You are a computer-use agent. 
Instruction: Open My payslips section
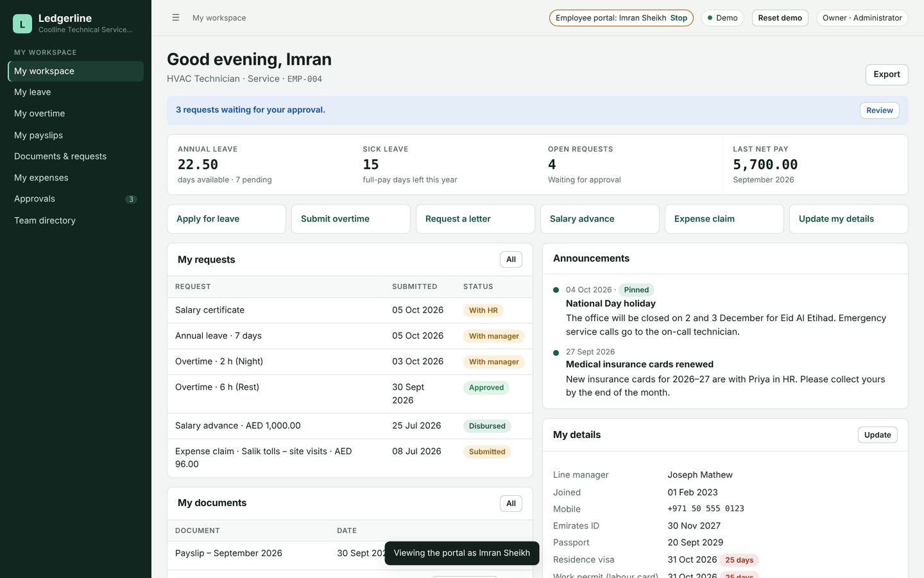pos(76,136)
